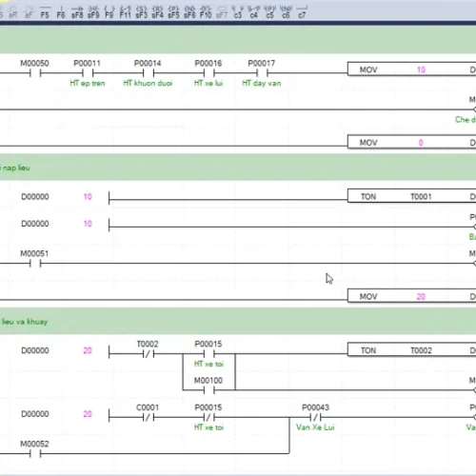Viewport: 476px width, 476px height.
Task: Click the 'HT day van' comment label
Action: [x=262, y=83]
